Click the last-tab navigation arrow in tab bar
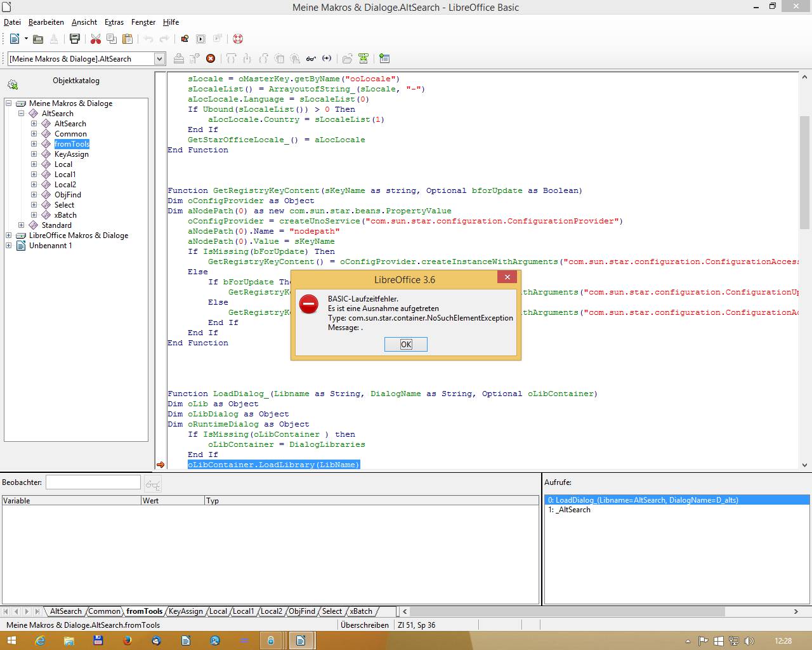812x650 pixels. coord(37,612)
